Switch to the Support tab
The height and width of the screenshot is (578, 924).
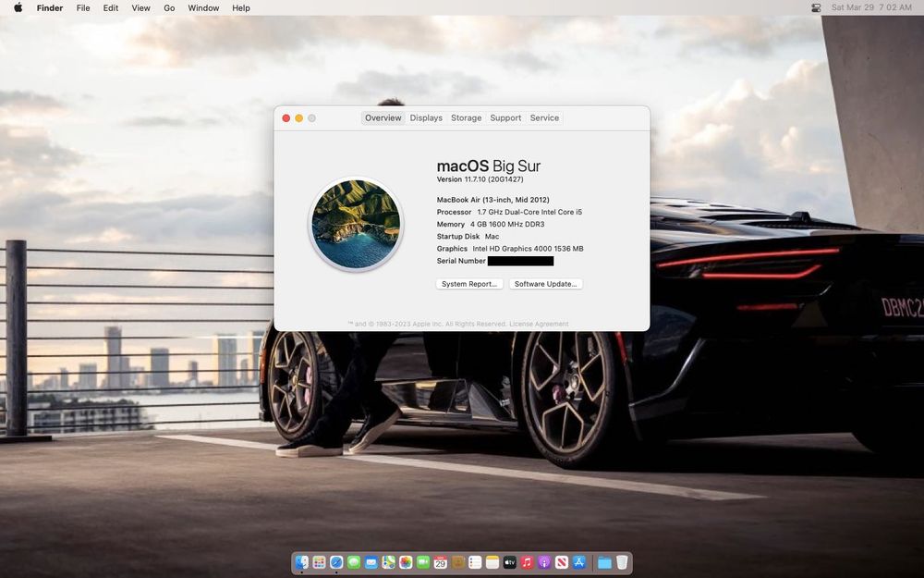[505, 118]
